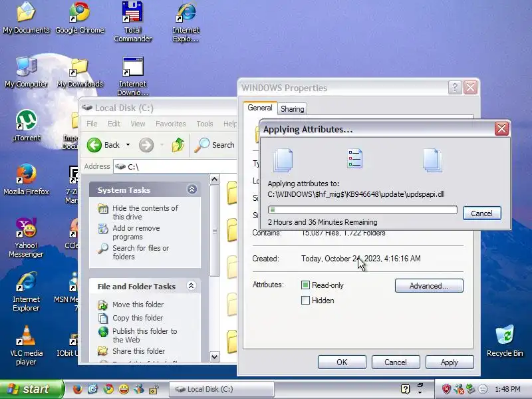532x399 pixels.
Task: Click the taskbar expand arrows icon
Action: coord(420,389)
